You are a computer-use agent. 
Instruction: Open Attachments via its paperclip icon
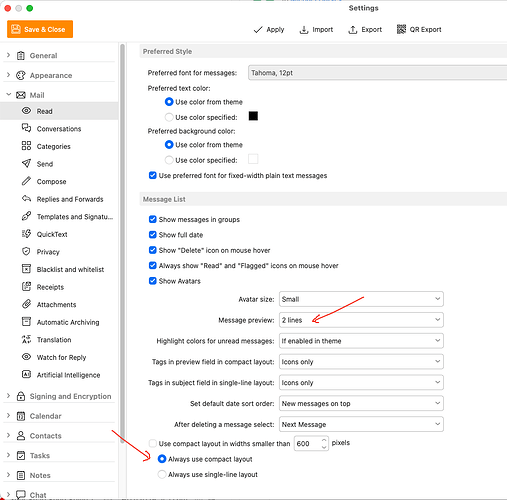tap(26, 304)
